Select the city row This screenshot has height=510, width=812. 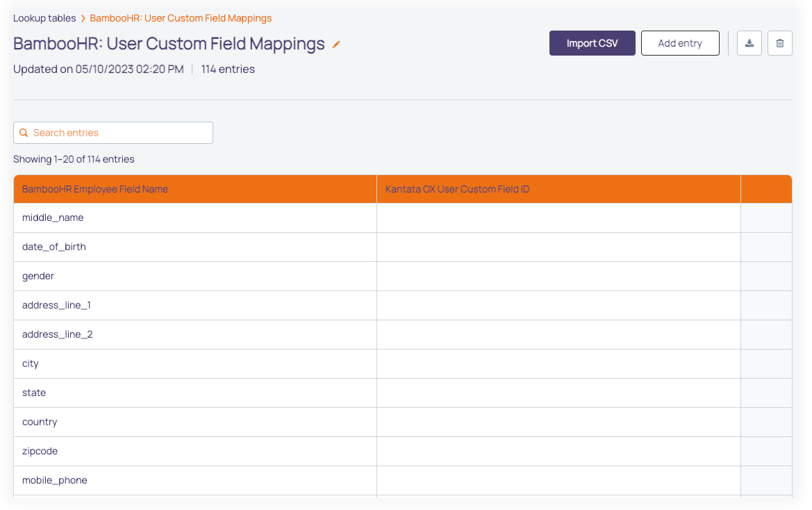(x=402, y=363)
